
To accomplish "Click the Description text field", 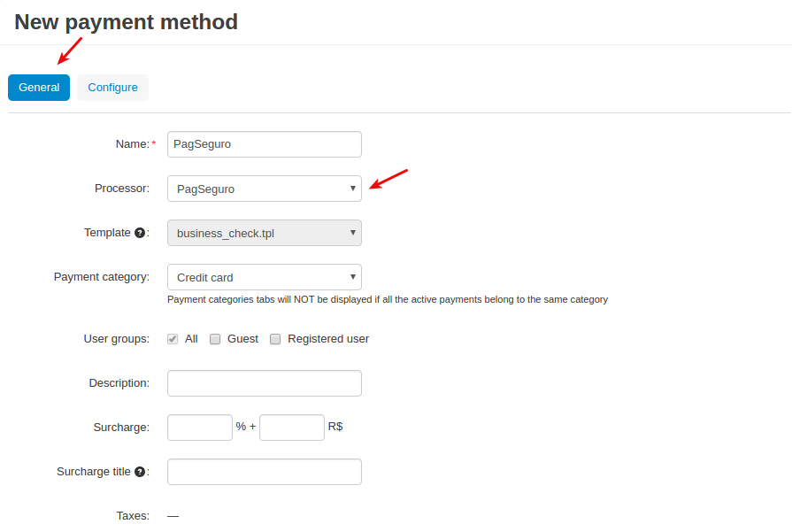I will tap(265, 383).
